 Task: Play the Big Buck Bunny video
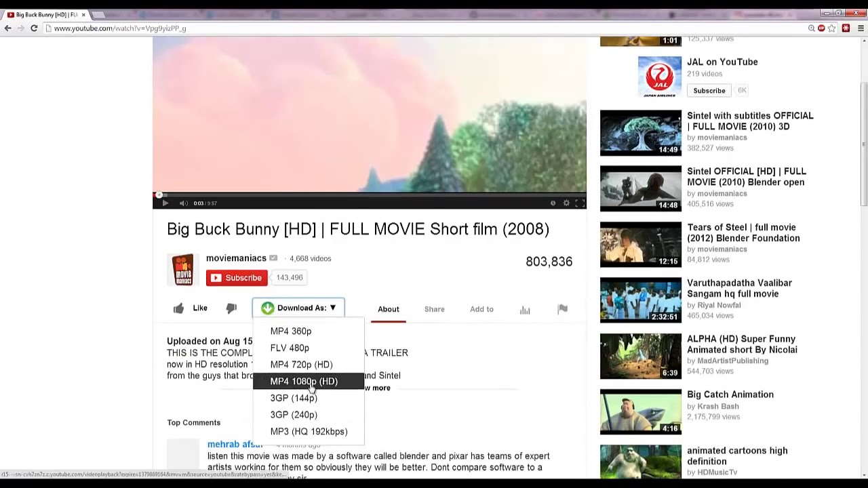(165, 203)
